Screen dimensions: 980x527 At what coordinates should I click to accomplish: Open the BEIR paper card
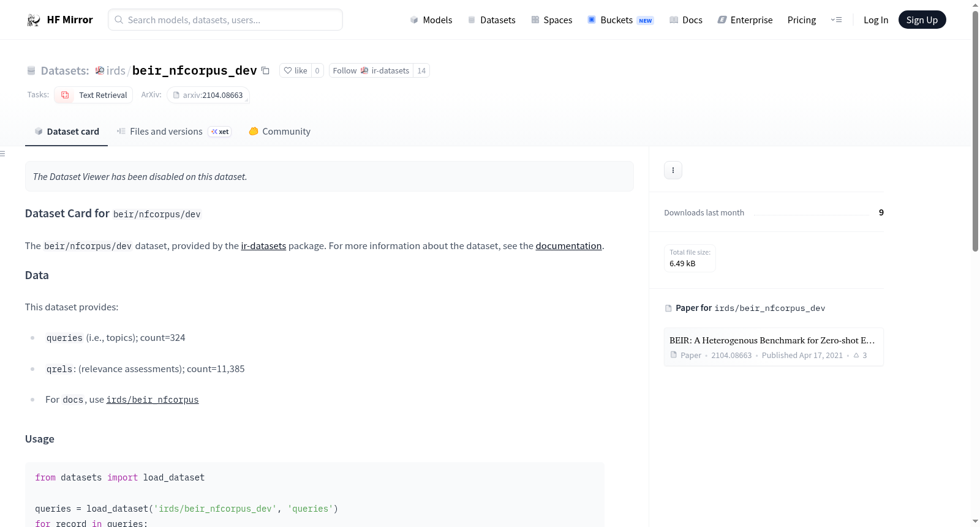[774, 347]
